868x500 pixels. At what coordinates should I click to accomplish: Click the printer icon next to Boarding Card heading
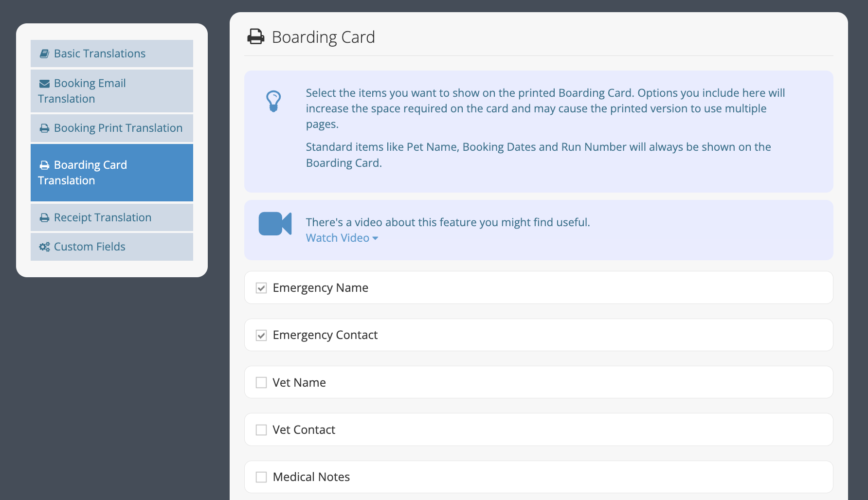click(256, 37)
